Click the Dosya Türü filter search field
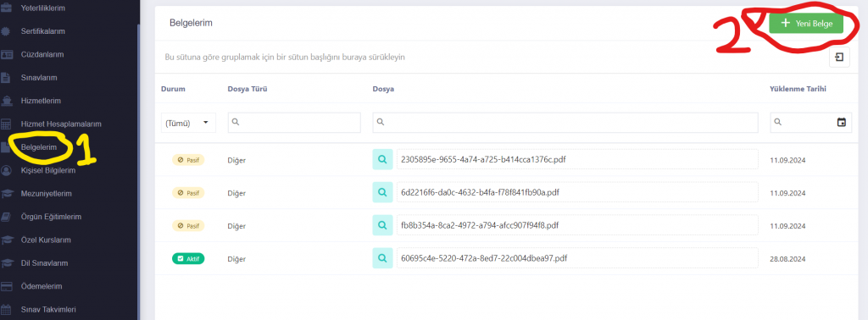The height and width of the screenshot is (320, 868). 294,123
